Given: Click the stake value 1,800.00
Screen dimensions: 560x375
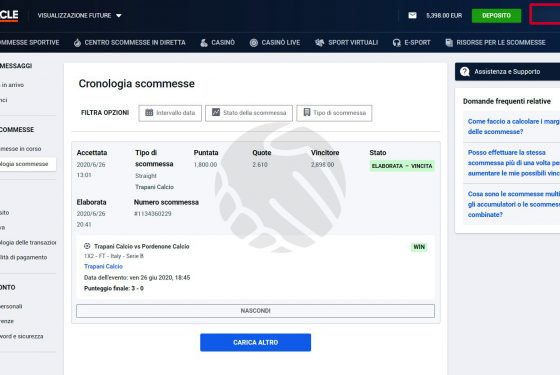Looking at the screenshot, I should (x=205, y=165).
